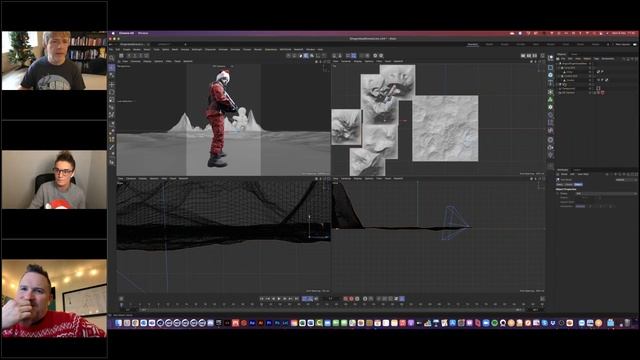Open the Filter menu of the perspective viewport
This screenshot has height=360, width=640.
coord(168,61)
